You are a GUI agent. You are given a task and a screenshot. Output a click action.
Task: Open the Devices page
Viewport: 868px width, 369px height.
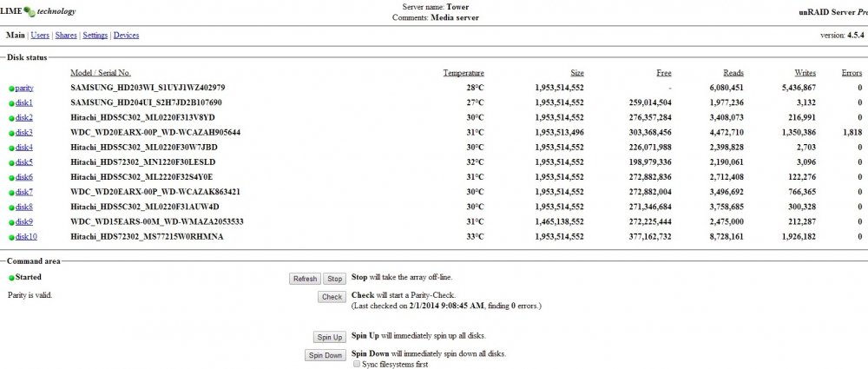pyautogui.click(x=126, y=36)
